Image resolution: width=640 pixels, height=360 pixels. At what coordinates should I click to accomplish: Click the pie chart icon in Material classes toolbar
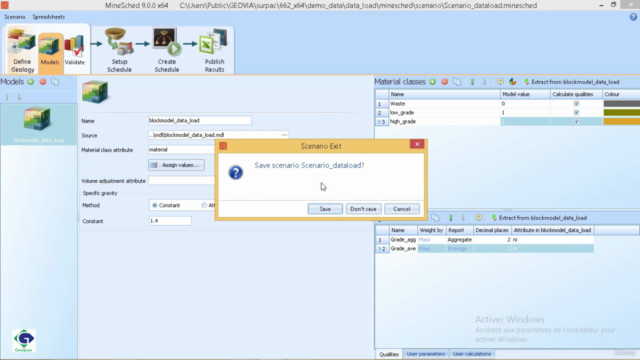click(513, 82)
